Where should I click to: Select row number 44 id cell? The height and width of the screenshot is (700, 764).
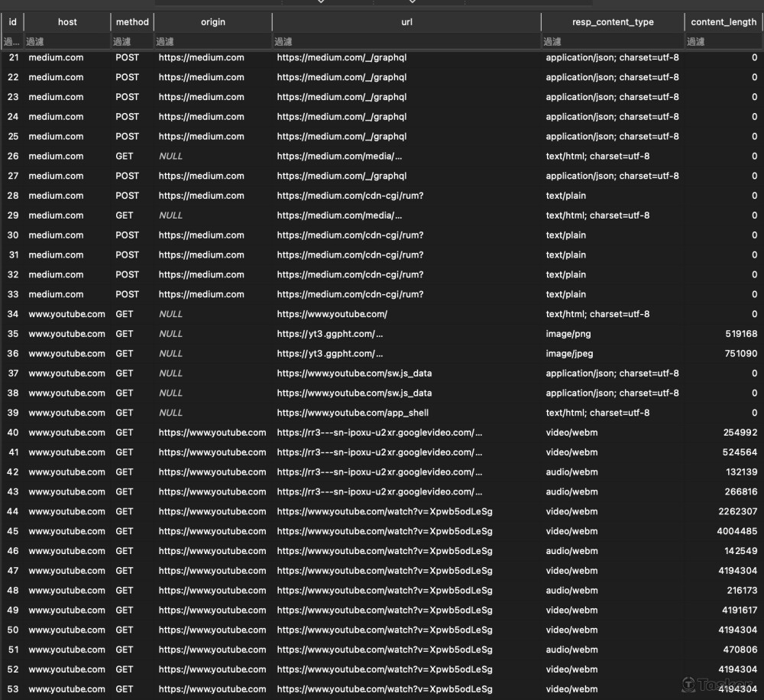[x=13, y=511]
